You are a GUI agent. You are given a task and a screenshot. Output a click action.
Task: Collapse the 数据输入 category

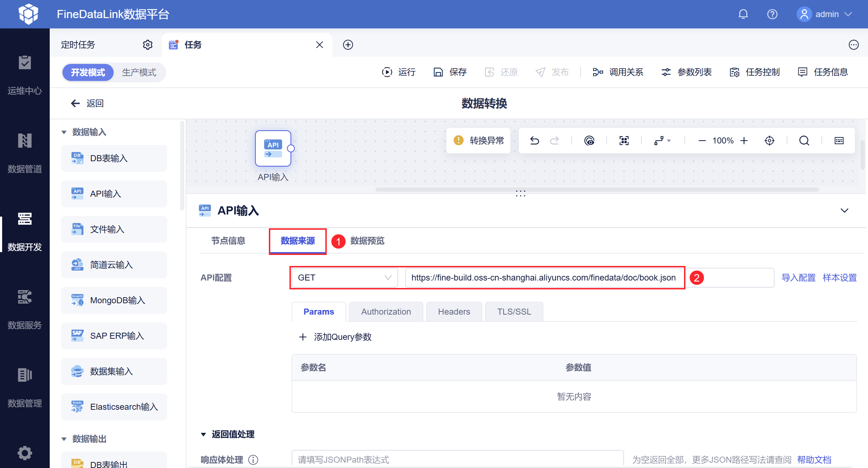click(x=64, y=132)
